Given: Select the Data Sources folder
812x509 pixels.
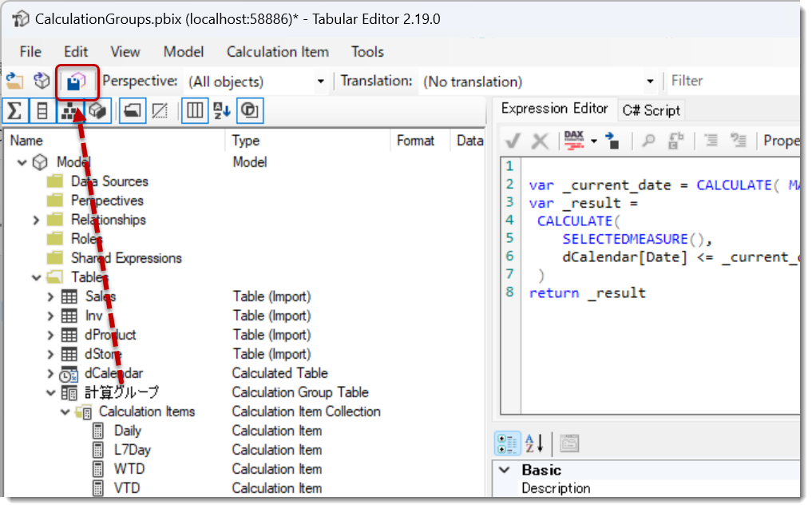Looking at the screenshot, I should (x=109, y=181).
